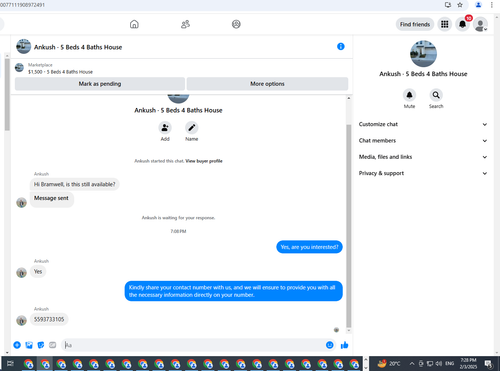500x371 pixels.
Task: Send a thumbs-up like
Action: [x=344, y=345]
